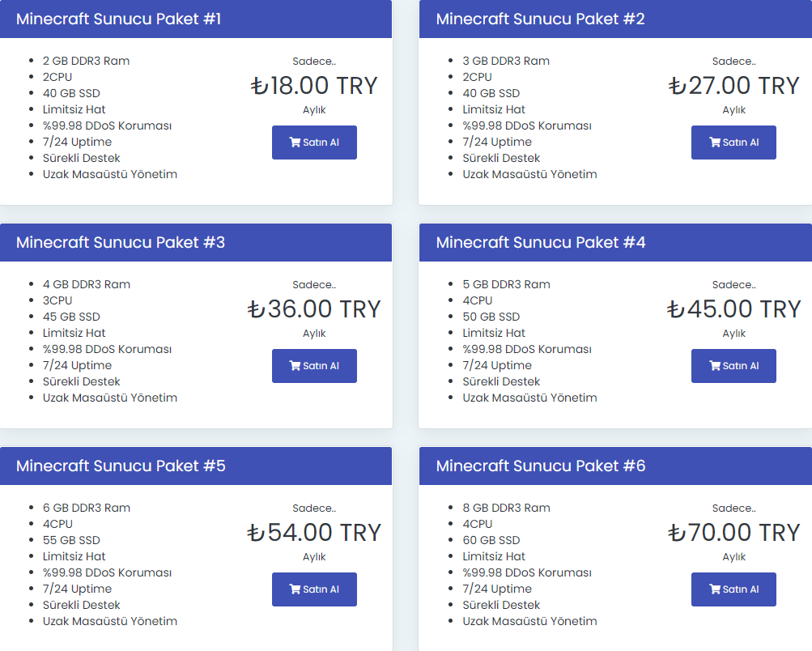Select the Minecraft Sunucu Paket #1 header
This screenshot has width=812, height=651.
pos(196,19)
